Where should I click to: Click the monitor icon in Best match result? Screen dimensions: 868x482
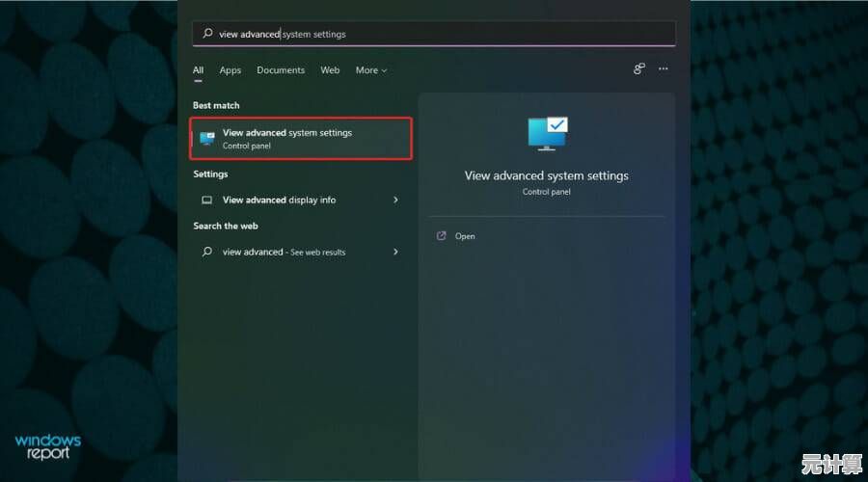tap(207, 139)
